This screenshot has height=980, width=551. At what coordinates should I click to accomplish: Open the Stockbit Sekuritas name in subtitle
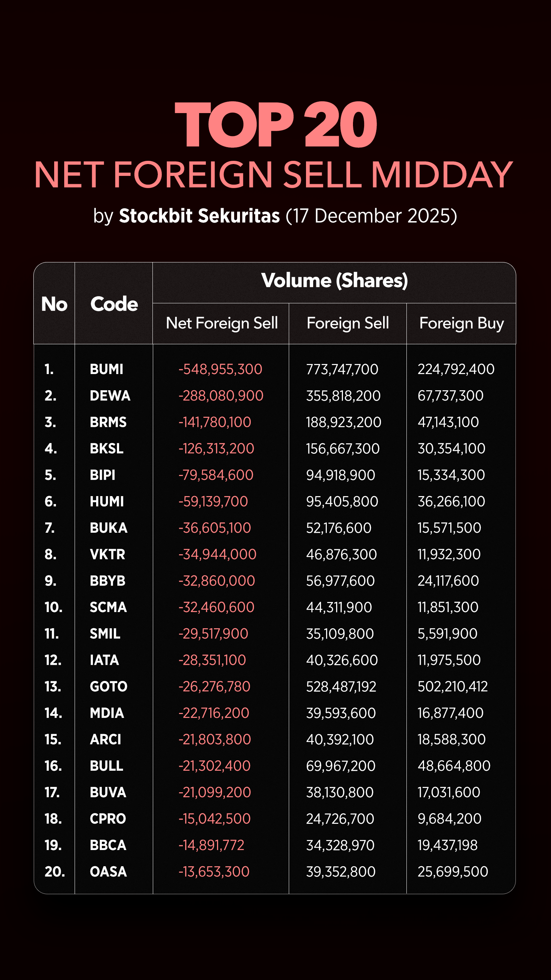199,216
